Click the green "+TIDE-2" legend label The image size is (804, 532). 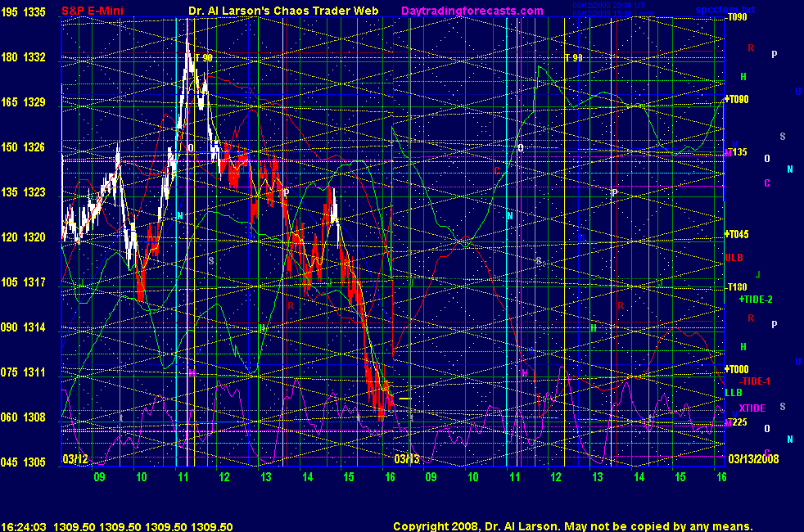click(756, 300)
